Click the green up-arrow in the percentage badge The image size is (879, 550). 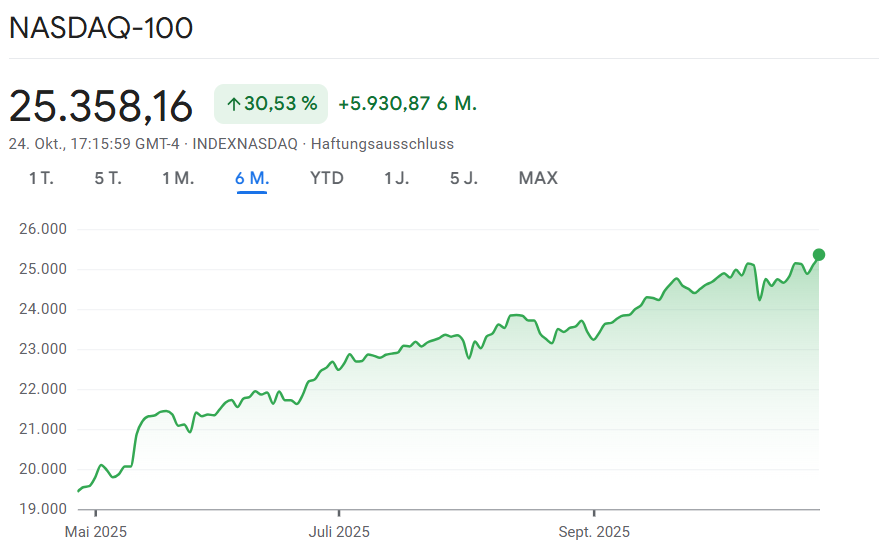point(233,103)
